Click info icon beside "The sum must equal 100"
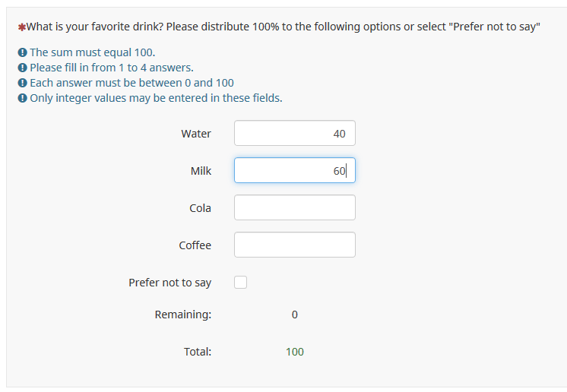 (22, 53)
